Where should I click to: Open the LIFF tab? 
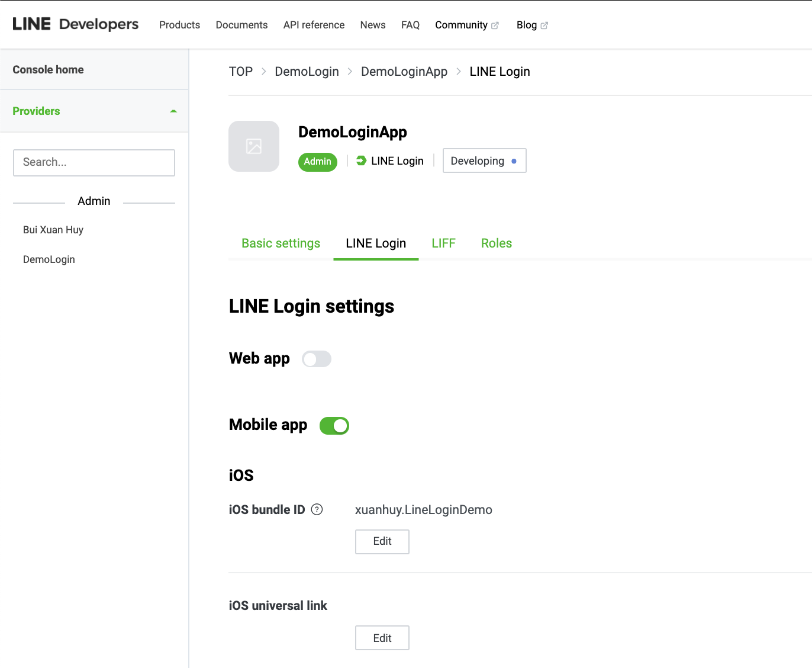coord(443,243)
